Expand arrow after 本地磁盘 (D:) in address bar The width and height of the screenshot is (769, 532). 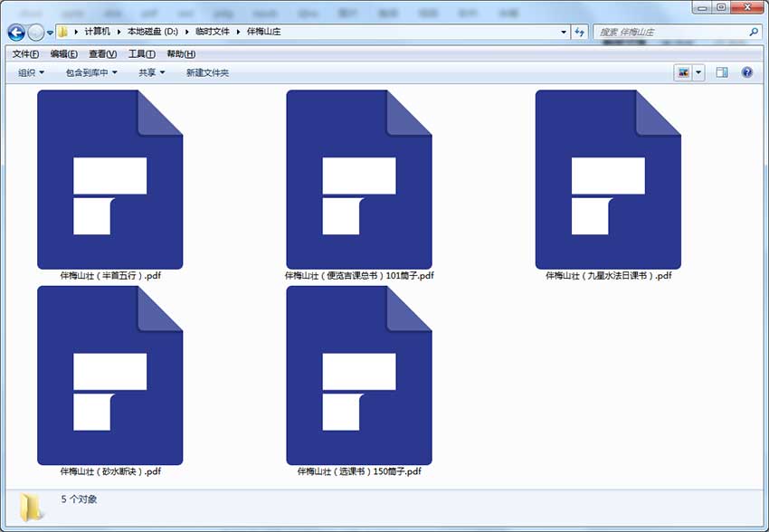187,32
